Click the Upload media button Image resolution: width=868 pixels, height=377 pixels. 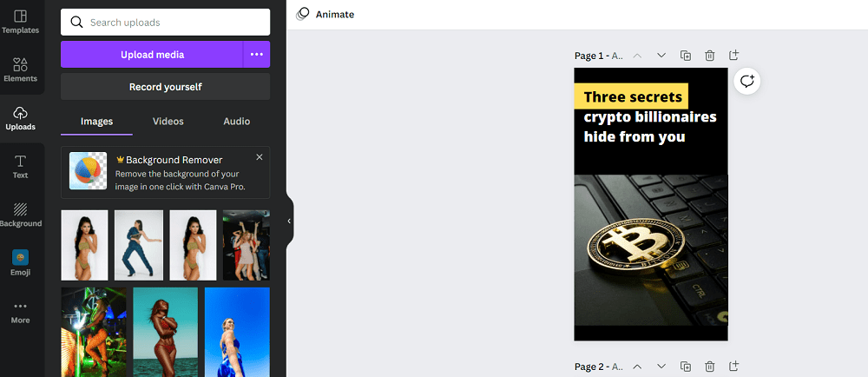point(152,54)
